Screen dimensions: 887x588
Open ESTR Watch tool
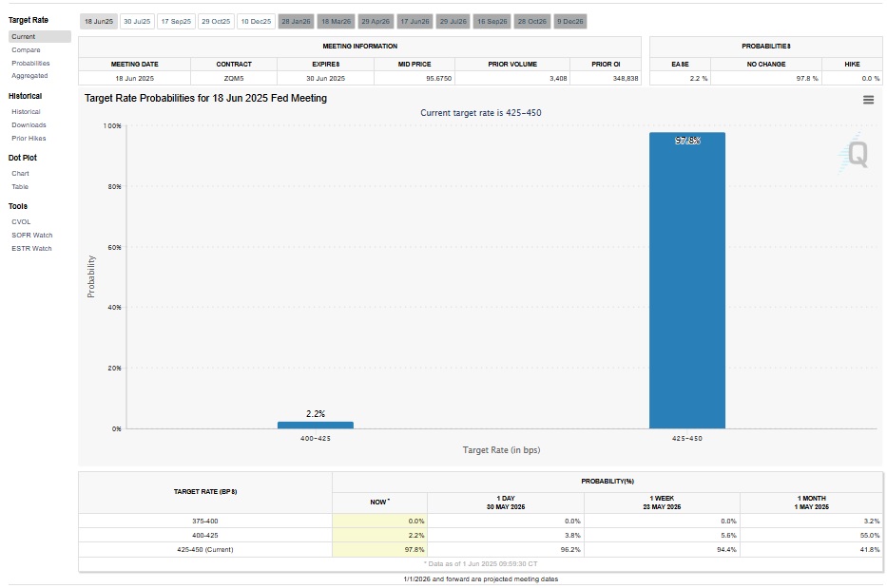click(x=31, y=248)
